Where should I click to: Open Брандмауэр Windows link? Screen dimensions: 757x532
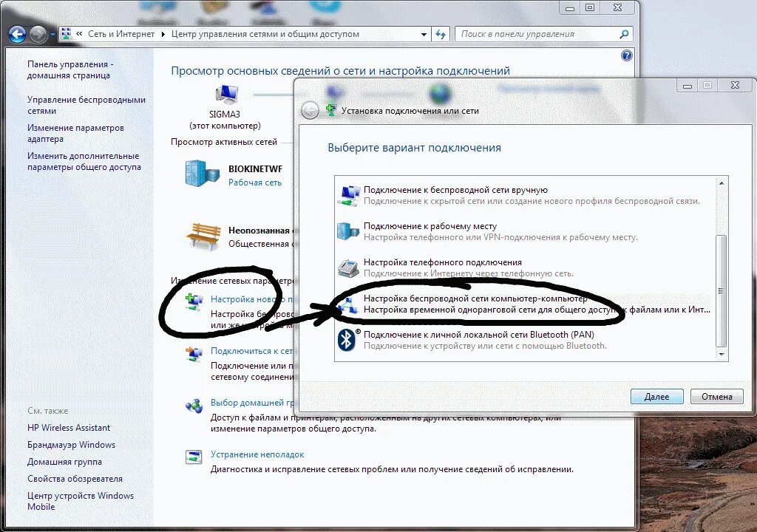coord(72,445)
